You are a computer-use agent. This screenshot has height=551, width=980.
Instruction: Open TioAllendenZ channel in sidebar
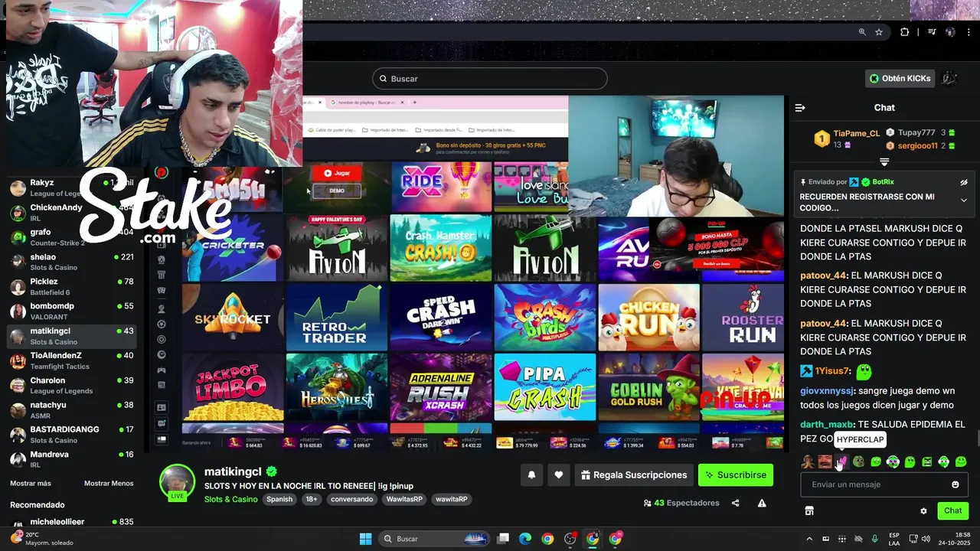pyautogui.click(x=72, y=360)
